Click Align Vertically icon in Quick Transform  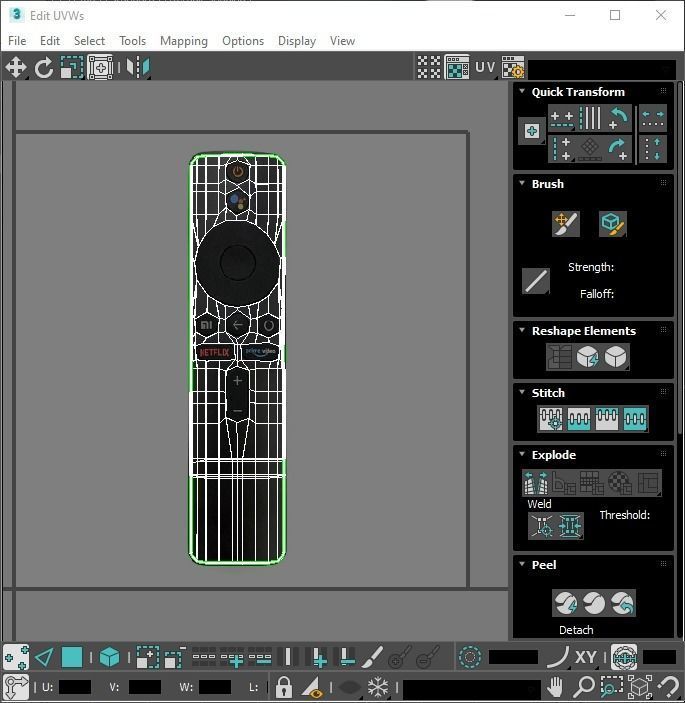[x=562, y=149]
